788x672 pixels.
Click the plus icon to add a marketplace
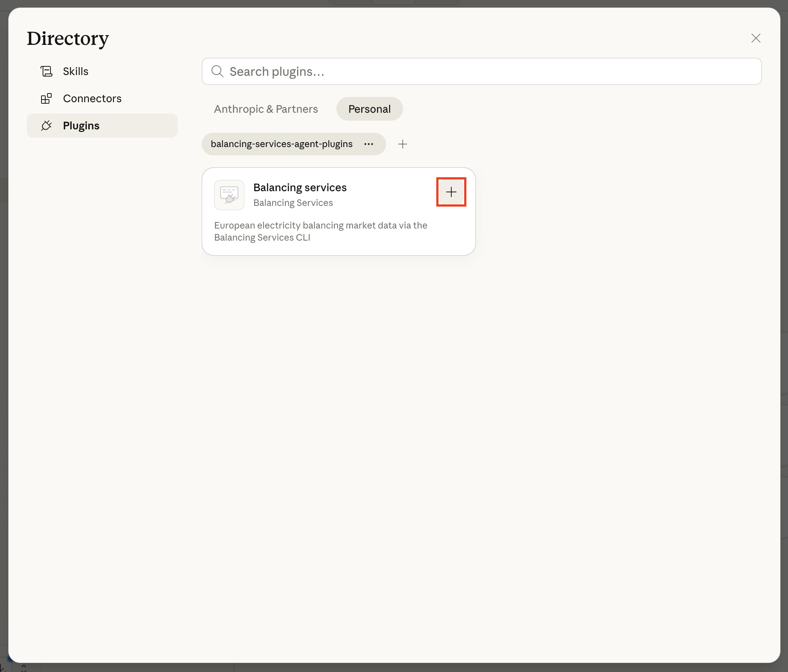[402, 144]
